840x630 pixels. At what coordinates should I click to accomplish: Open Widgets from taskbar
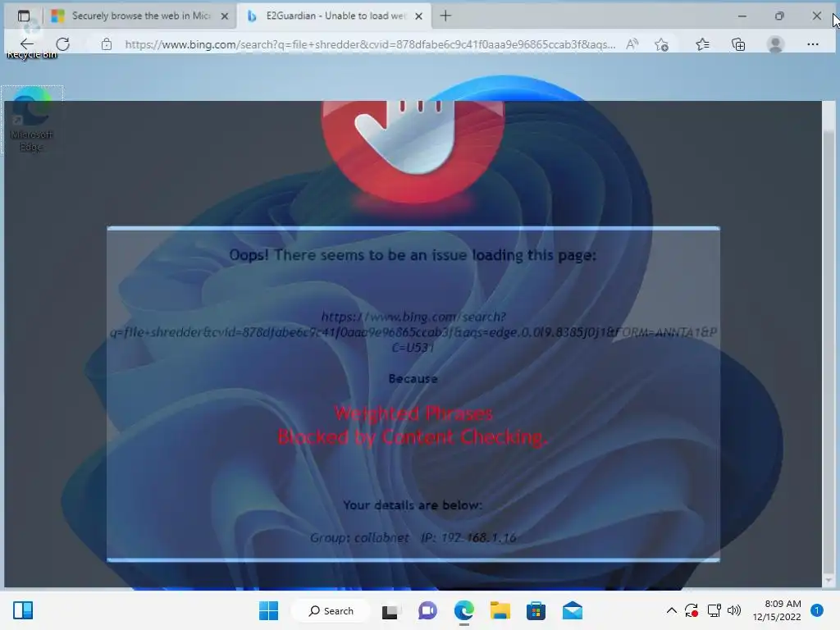[x=23, y=610]
